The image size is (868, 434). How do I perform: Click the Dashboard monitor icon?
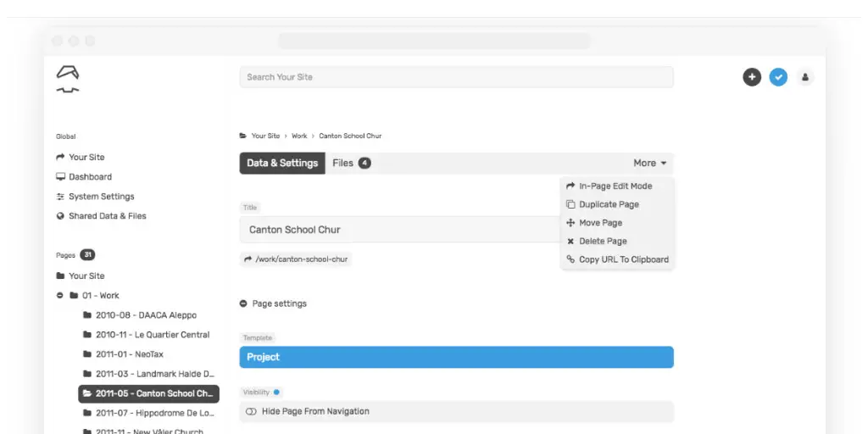60,176
